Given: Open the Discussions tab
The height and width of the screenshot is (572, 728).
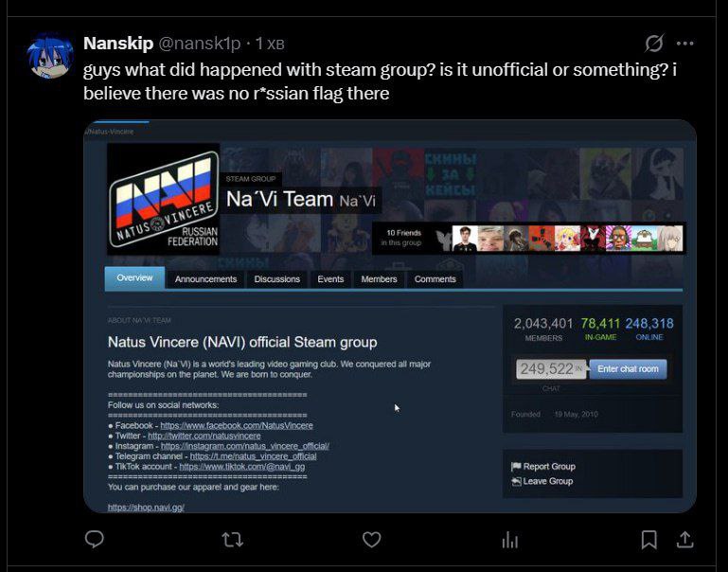Looking at the screenshot, I should [276, 279].
